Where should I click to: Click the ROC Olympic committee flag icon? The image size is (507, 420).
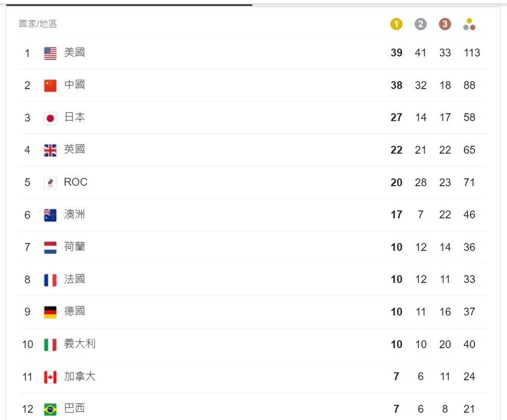coord(50,183)
